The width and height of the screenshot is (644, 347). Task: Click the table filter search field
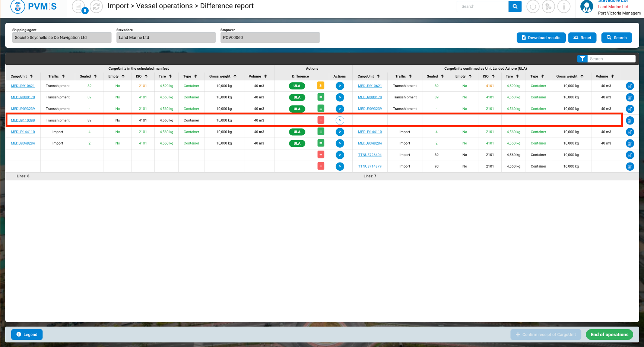[611, 59]
